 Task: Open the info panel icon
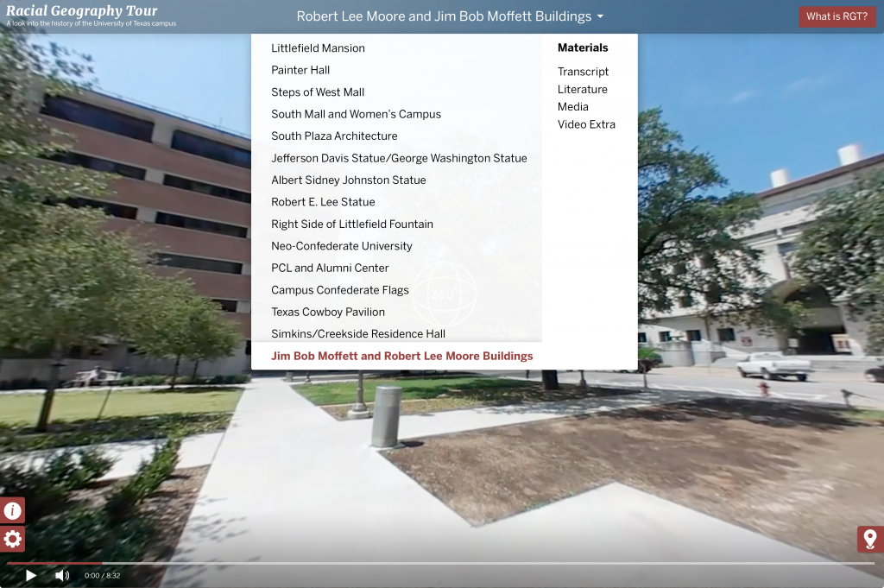(12, 511)
